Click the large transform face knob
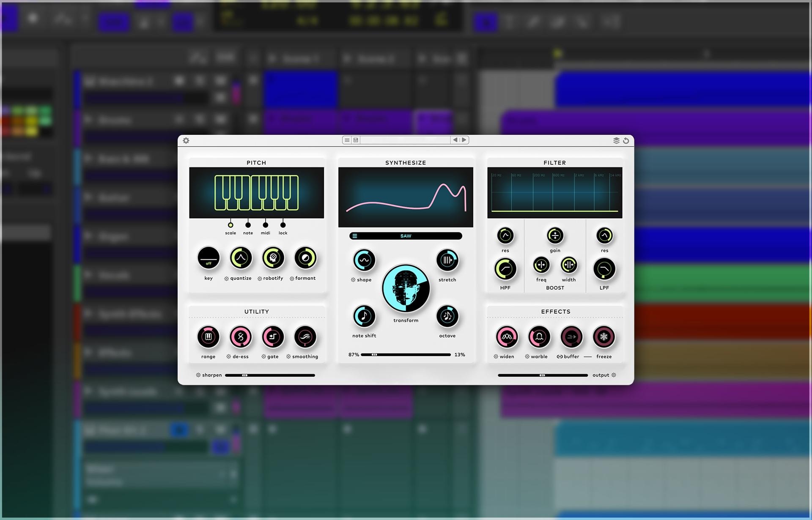 [x=406, y=289]
